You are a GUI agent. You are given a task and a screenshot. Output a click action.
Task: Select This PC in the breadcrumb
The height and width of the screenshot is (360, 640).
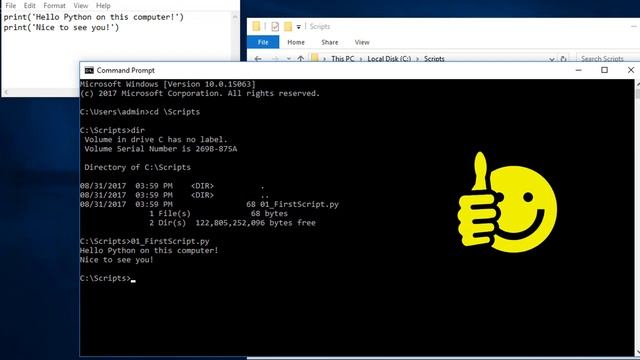(342, 59)
